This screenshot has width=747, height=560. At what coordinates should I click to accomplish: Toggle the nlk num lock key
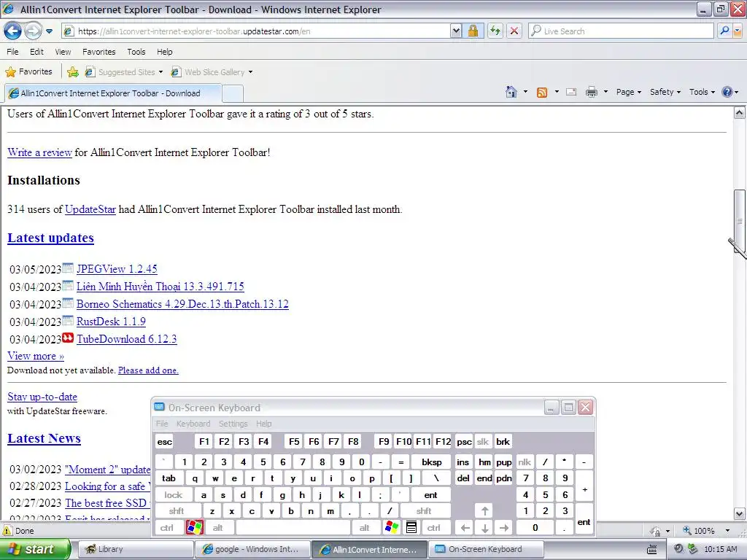point(524,462)
